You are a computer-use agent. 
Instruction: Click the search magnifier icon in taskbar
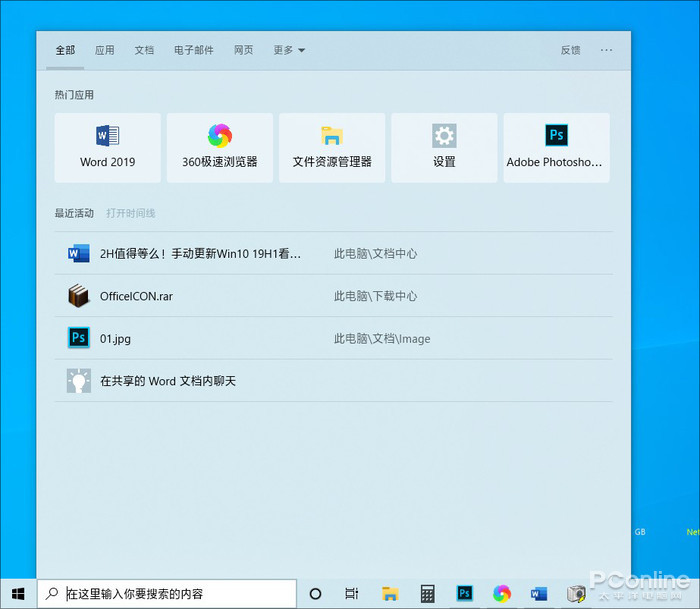pos(52,593)
